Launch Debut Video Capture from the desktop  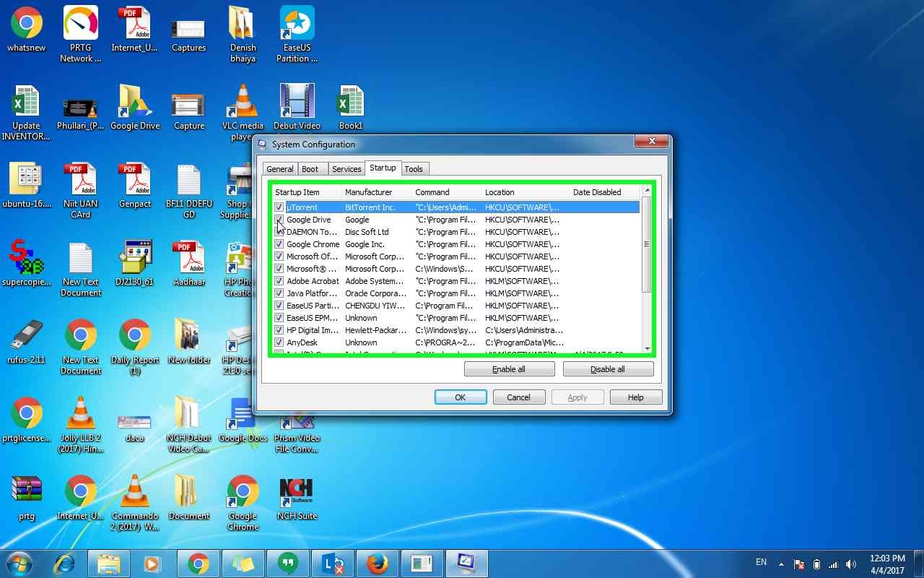tap(297, 101)
